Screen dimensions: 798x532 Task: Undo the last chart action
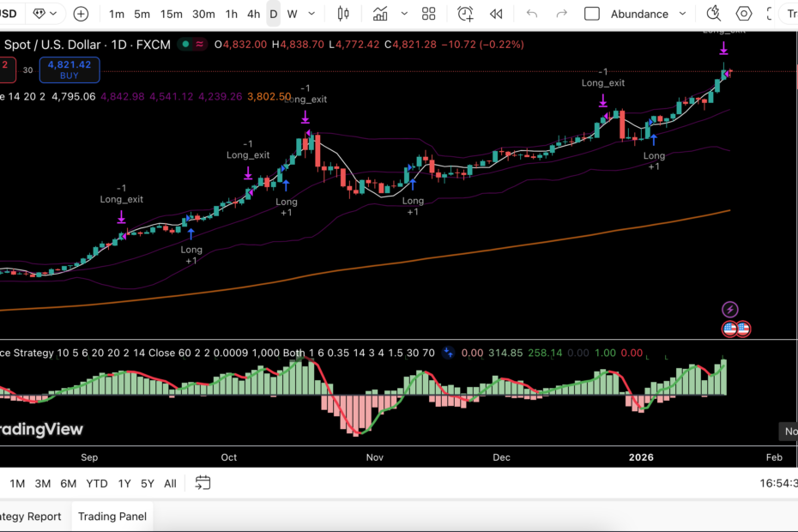[532, 14]
